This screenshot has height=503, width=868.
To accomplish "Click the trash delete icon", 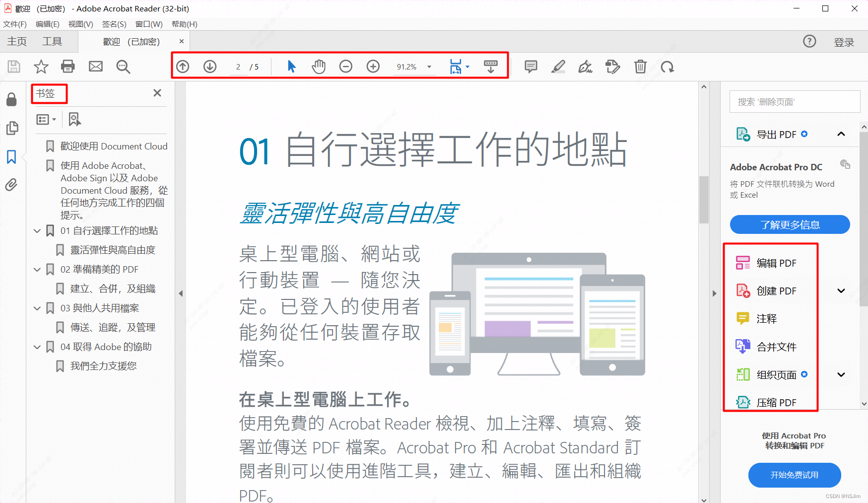I will point(640,67).
